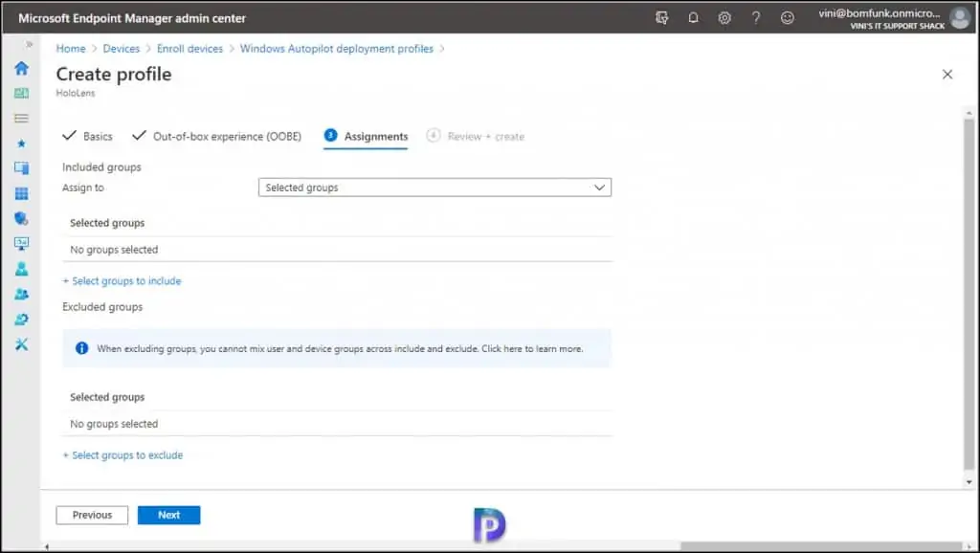Open the feedback smiley icon
This screenshot has height=553, width=980.
(x=788, y=17)
